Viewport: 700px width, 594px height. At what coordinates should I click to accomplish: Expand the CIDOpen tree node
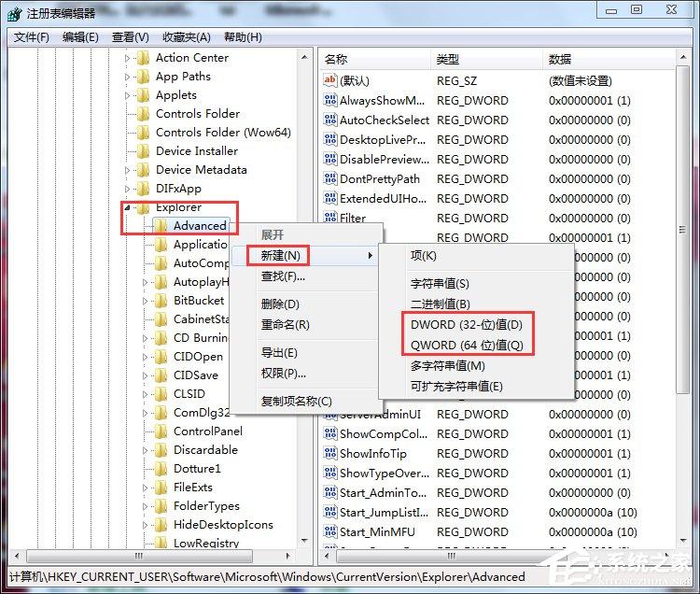pyautogui.click(x=145, y=357)
